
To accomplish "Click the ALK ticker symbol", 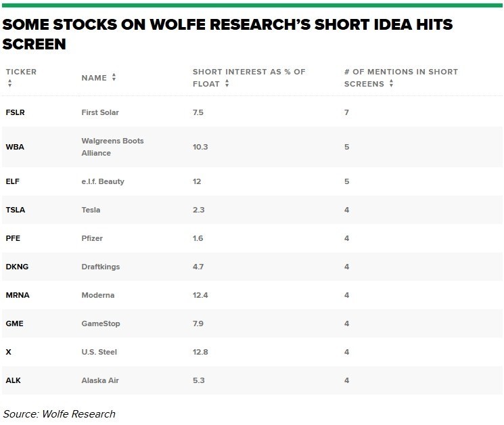I will pyautogui.click(x=13, y=380).
